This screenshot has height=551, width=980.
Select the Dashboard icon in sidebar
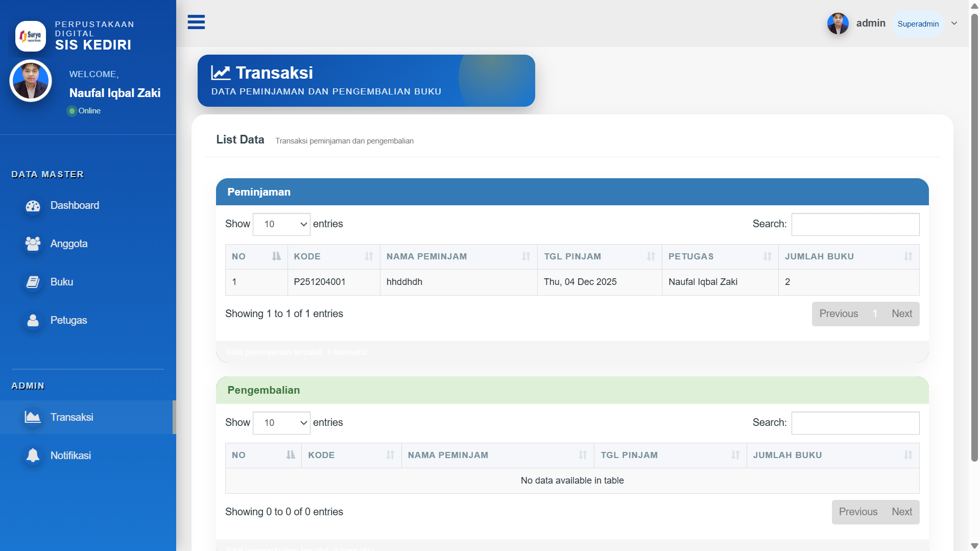click(x=33, y=205)
